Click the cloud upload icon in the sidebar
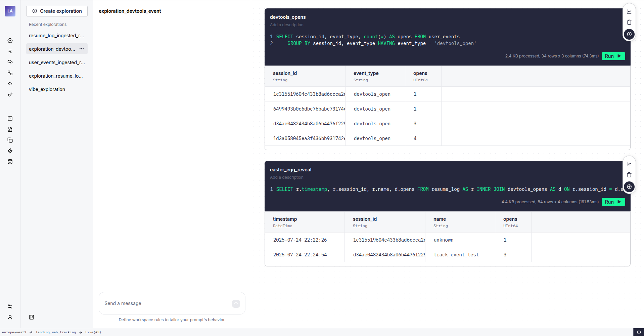Image resolution: width=644 pixels, height=336 pixels. [x=10, y=62]
